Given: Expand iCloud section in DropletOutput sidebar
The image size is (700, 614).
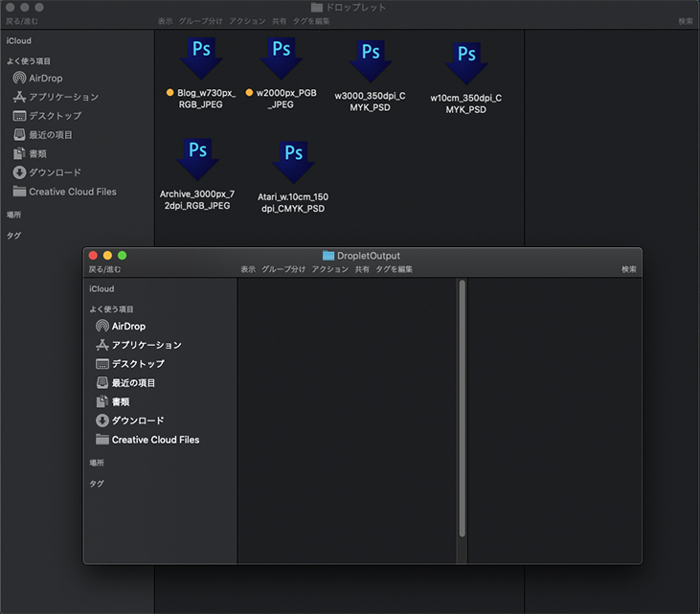Looking at the screenshot, I should point(102,289).
